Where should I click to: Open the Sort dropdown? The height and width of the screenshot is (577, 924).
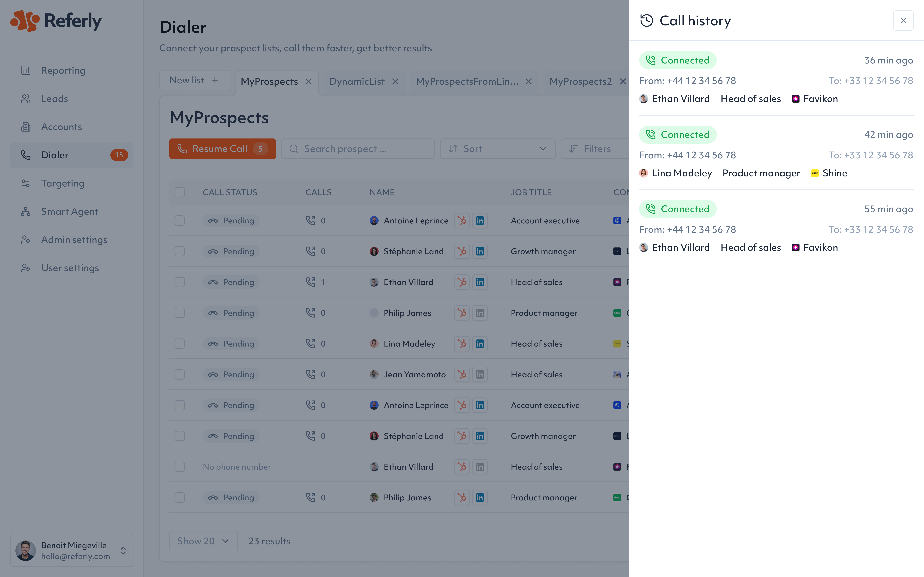(x=497, y=149)
